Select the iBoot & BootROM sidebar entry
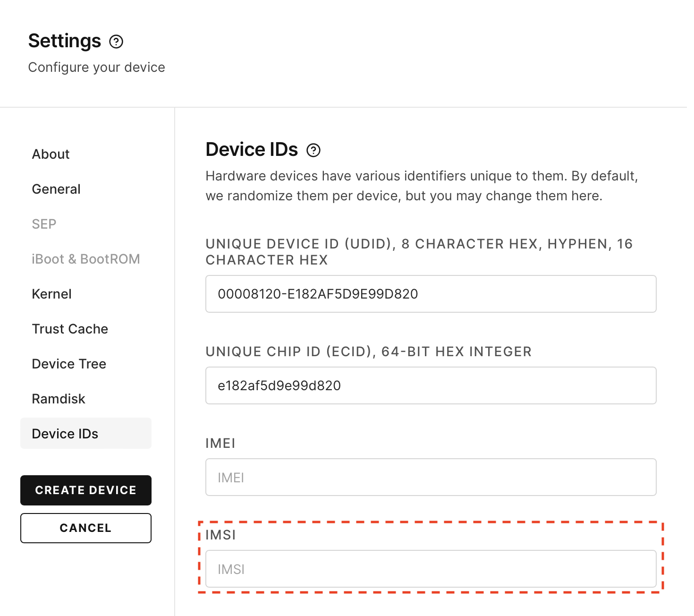This screenshot has height=616, width=694. [x=86, y=258]
